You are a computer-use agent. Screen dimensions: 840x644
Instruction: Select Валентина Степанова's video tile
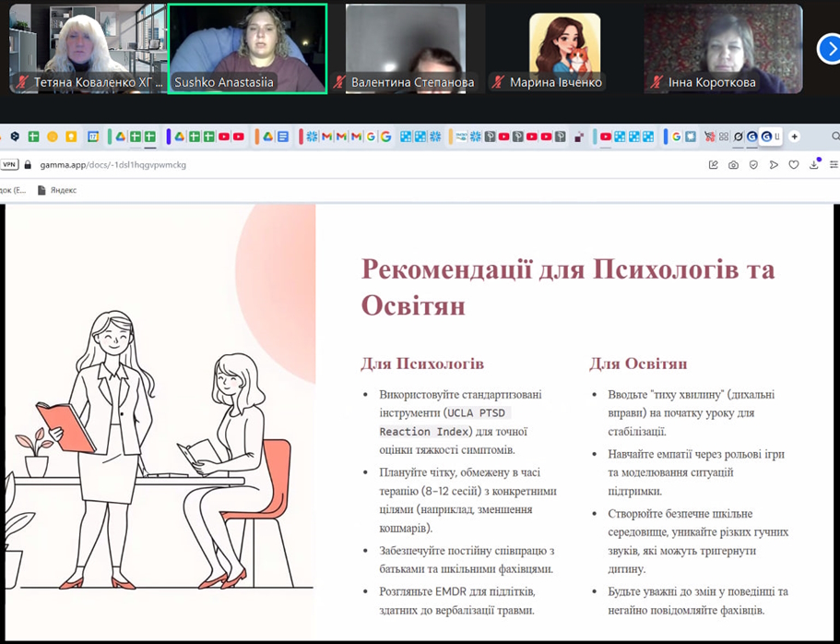tap(406, 48)
